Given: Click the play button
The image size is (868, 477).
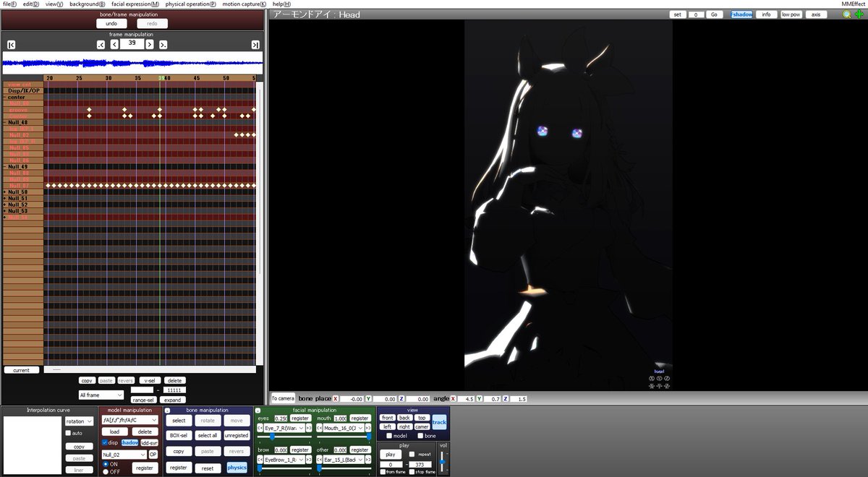Looking at the screenshot, I should (x=391, y=455).
